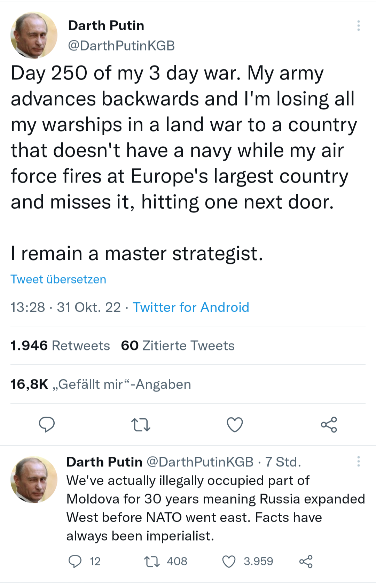Open three-dot menu on Moldova tweet
The width and height of the screenshot is (376, 588).
point(358,462)
